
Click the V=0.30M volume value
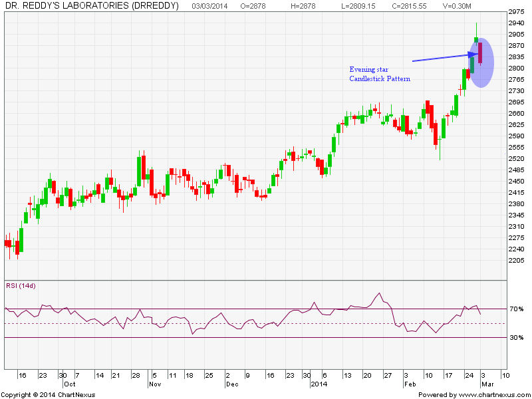[457, 6]
